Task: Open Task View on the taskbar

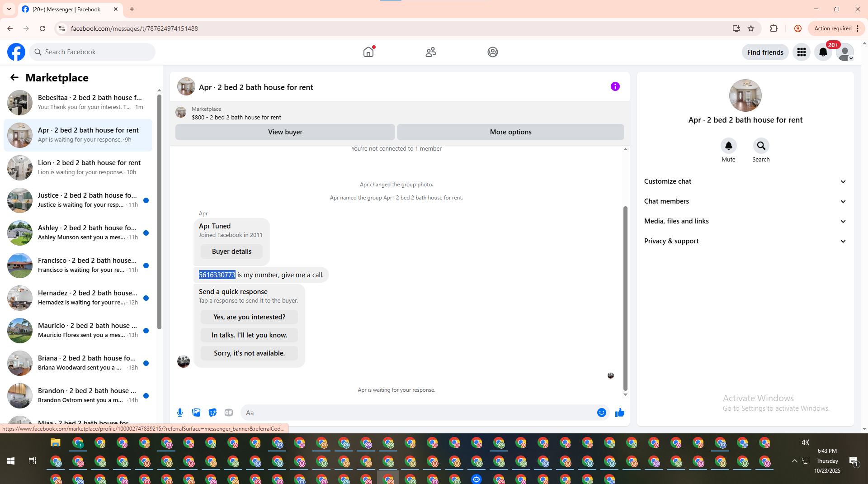Action: coord(32,461)
